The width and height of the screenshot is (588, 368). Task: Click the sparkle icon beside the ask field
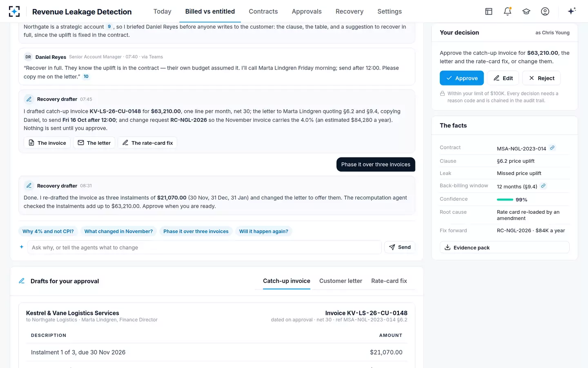[x=22, y=247]
